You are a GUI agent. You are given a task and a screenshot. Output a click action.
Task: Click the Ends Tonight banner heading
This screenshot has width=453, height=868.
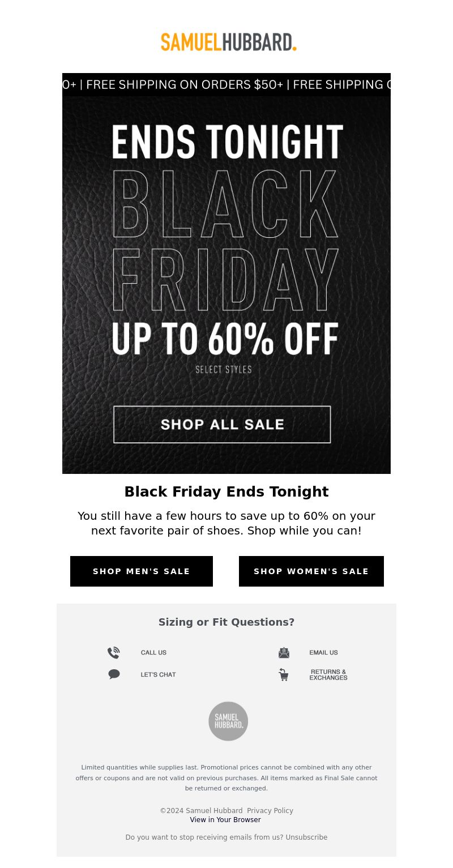tap(227, 142)
